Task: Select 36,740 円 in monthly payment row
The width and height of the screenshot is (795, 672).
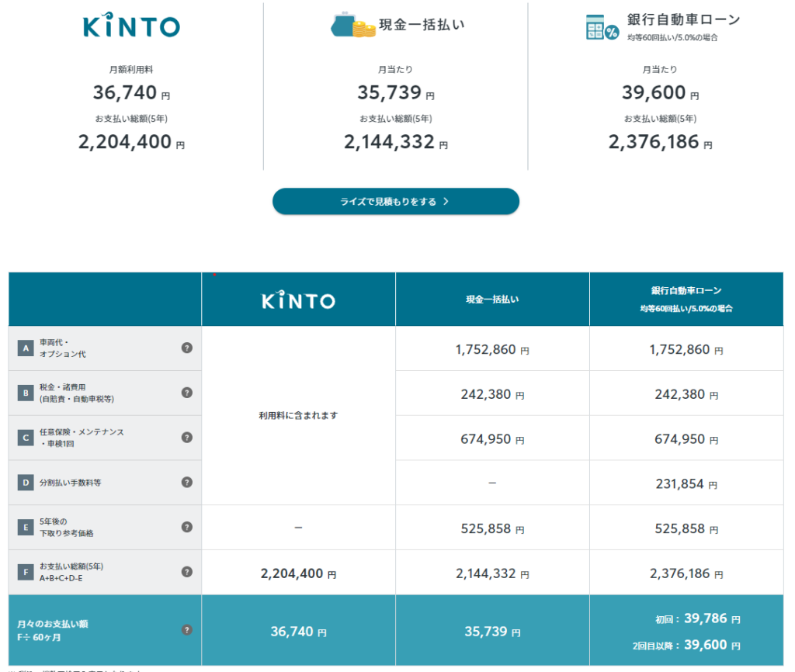Action: pyautogui.click(x=298, y=632)
